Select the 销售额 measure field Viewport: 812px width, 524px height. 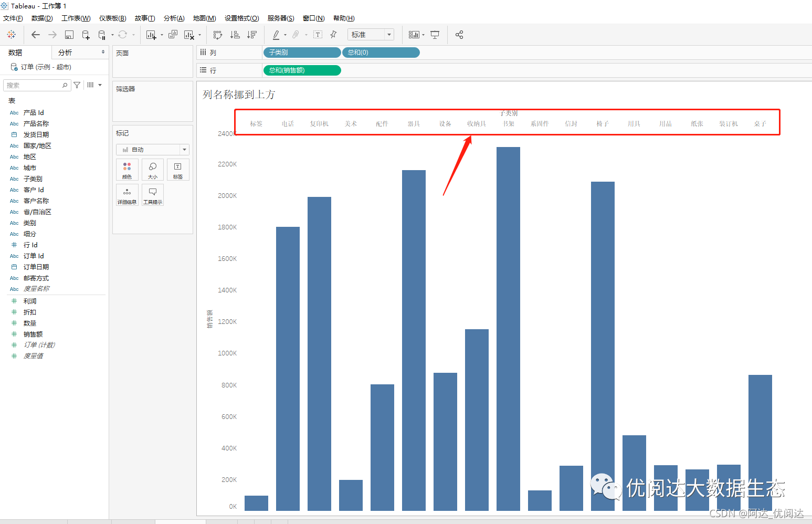[x=33, y=334]
